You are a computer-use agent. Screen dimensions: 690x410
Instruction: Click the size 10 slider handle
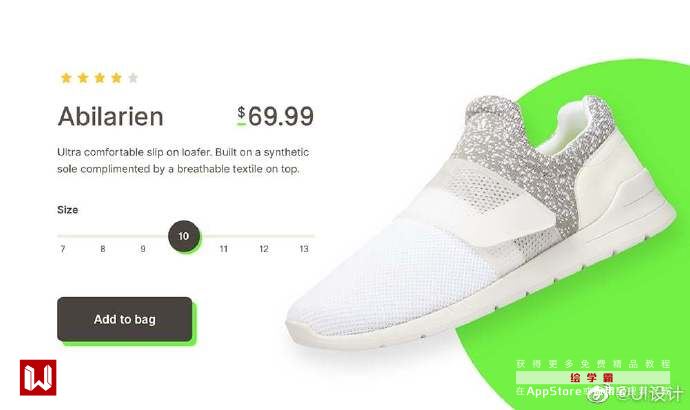(x=184, y=236)
